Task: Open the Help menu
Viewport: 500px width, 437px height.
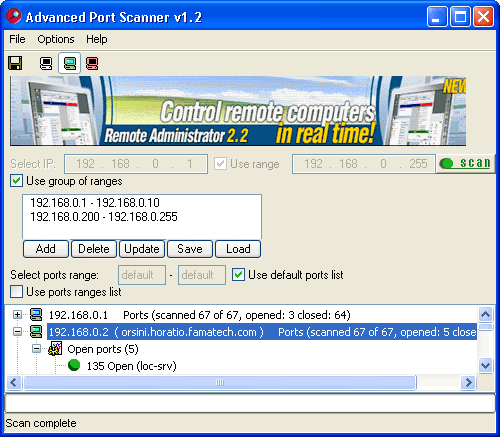Action: click(x=97, y=39)
